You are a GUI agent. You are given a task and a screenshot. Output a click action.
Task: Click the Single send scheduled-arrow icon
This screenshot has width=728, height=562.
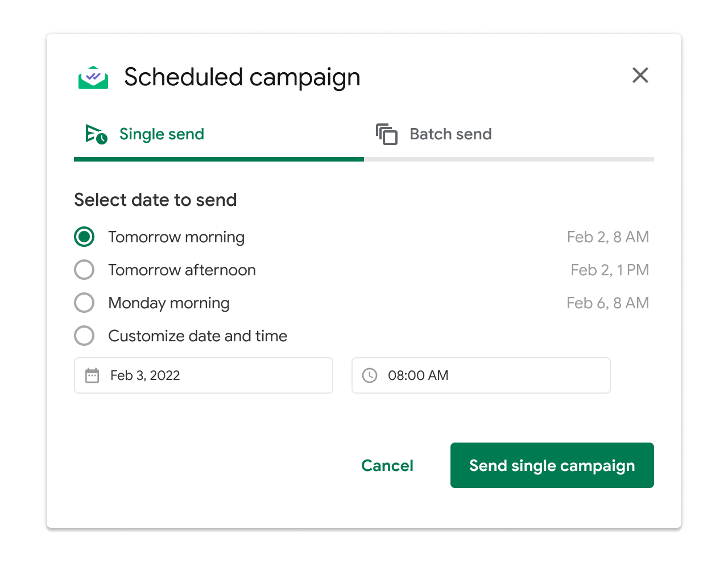coord(96,134)
